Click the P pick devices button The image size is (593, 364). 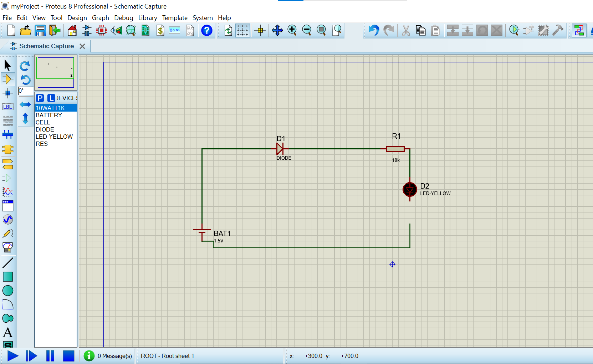tap(40, 98)
